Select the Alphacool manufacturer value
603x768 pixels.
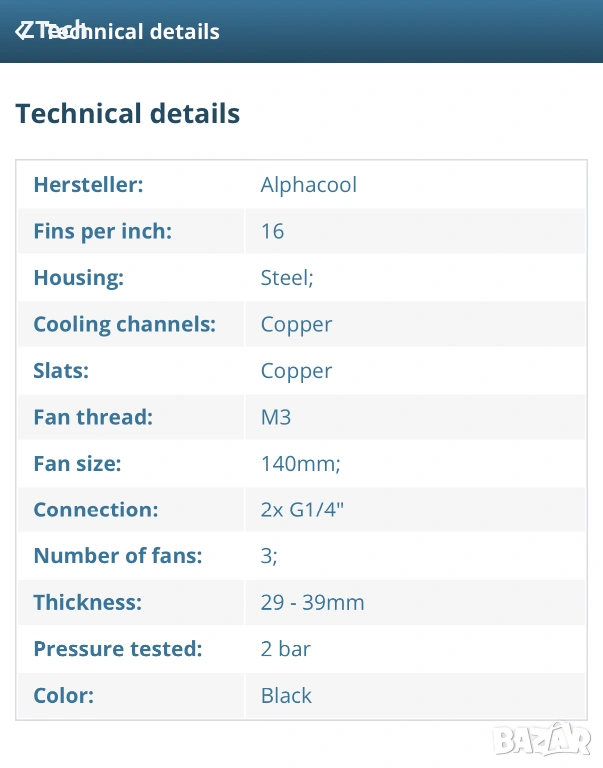[x=308, y=185]
